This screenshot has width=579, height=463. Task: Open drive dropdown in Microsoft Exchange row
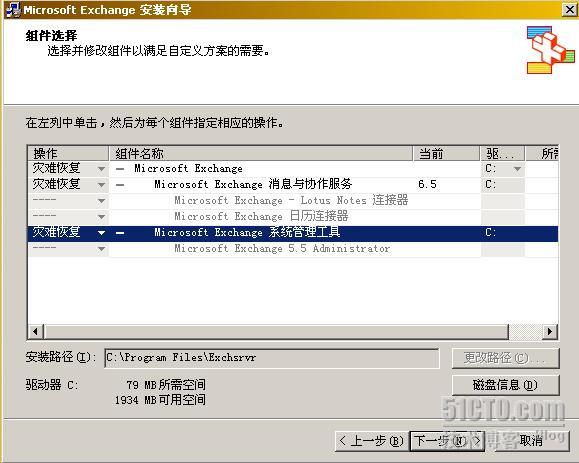pyautogui.click(x=518, y=169)
